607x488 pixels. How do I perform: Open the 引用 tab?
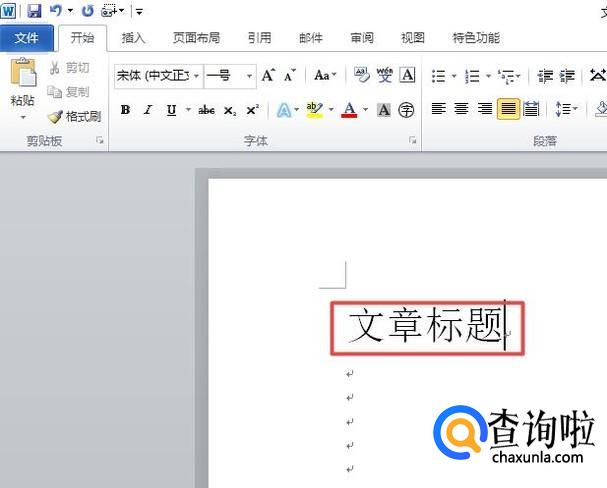(x=260, y=38)
